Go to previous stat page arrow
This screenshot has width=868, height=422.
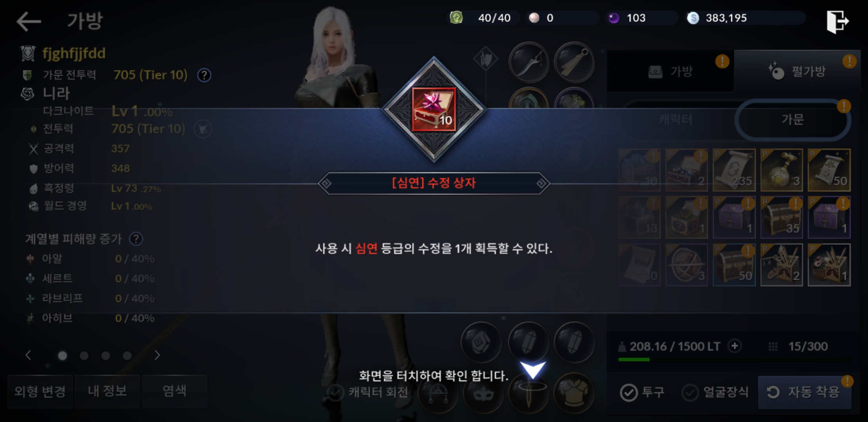[x=28, y=355]
